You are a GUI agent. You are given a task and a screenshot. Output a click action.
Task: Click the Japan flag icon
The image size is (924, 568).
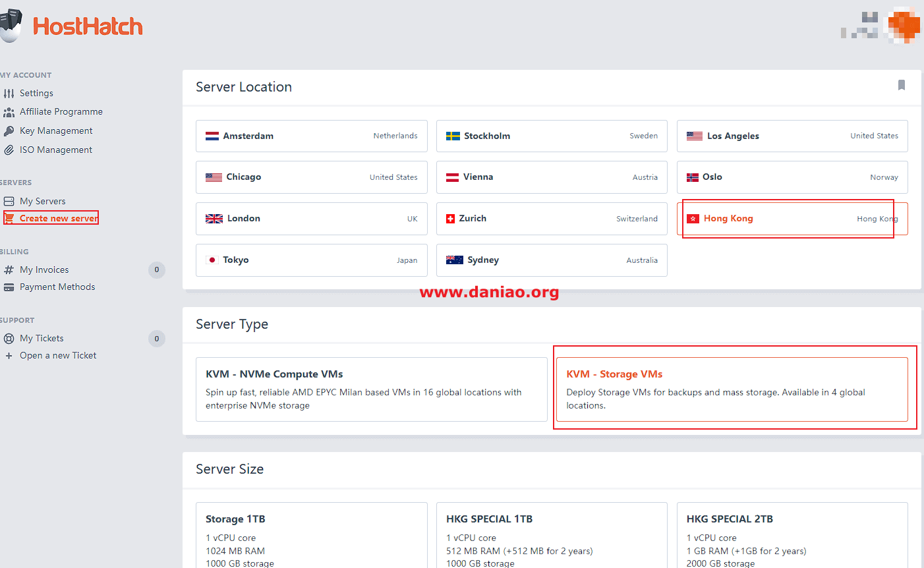tap(212, 260)
